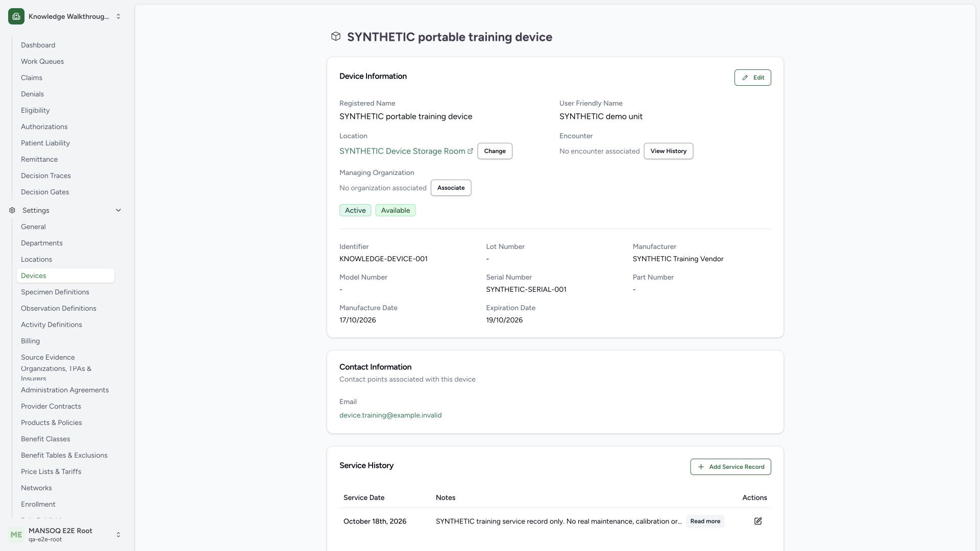
Task: Open the organization switcher chevrons
Action: click(118, 16)
